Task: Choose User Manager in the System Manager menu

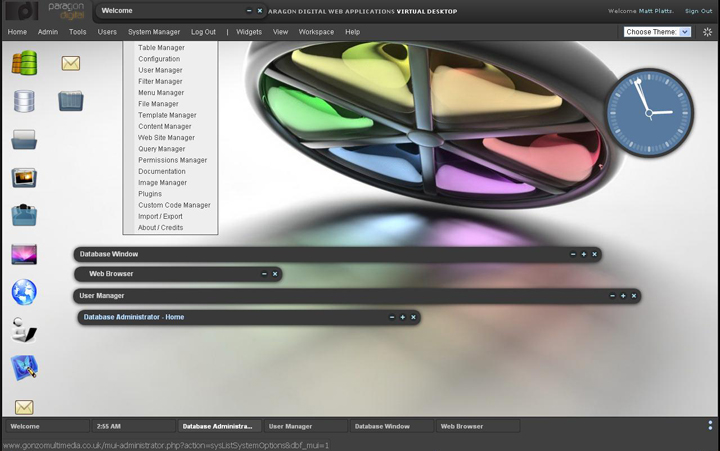Action: [160, 70]
